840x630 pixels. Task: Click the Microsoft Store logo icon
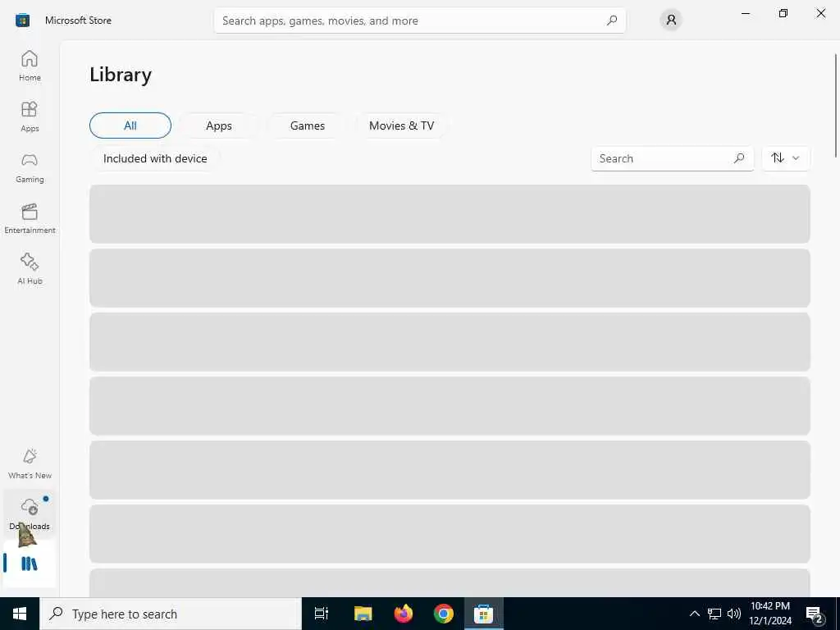tap(22, 21)
